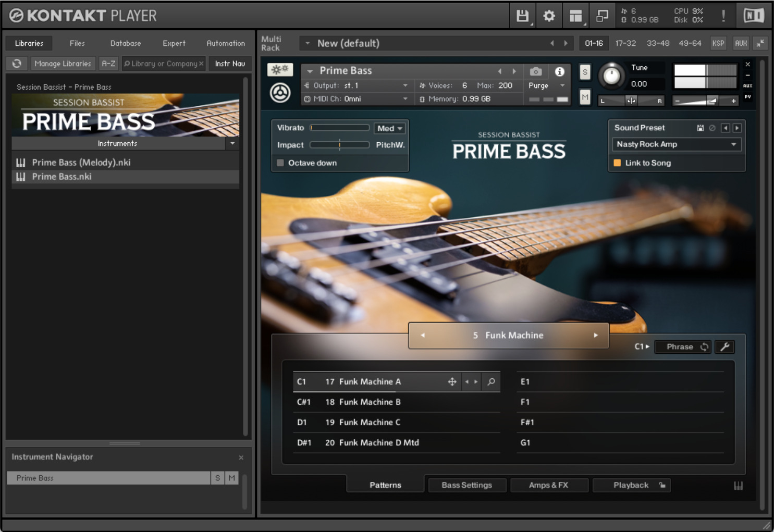The image size is (774, 532).
Task: Open the Playback tab
Action: coord(631,485)
